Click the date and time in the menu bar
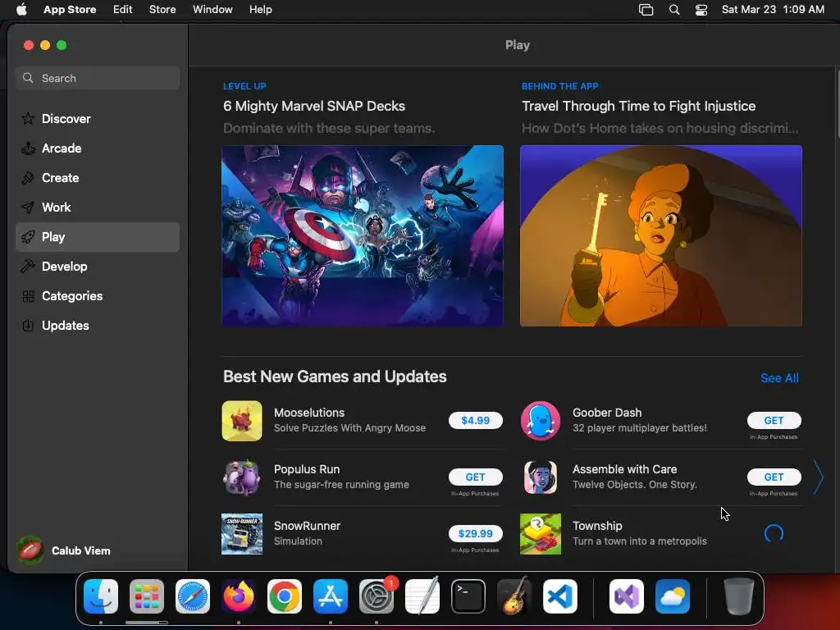This screenshot has height=630, width=840. (x=773, y=10)
